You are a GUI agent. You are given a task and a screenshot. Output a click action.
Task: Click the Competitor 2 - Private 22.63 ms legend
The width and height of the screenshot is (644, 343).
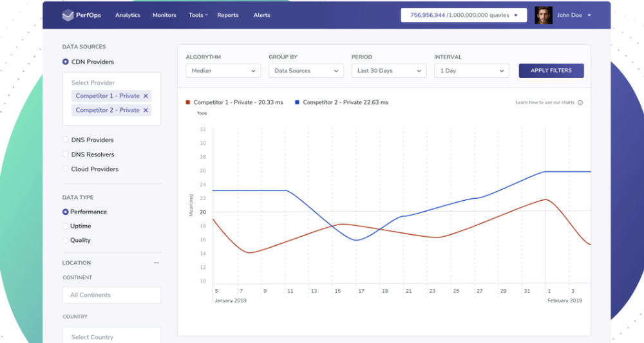(345, 102)
